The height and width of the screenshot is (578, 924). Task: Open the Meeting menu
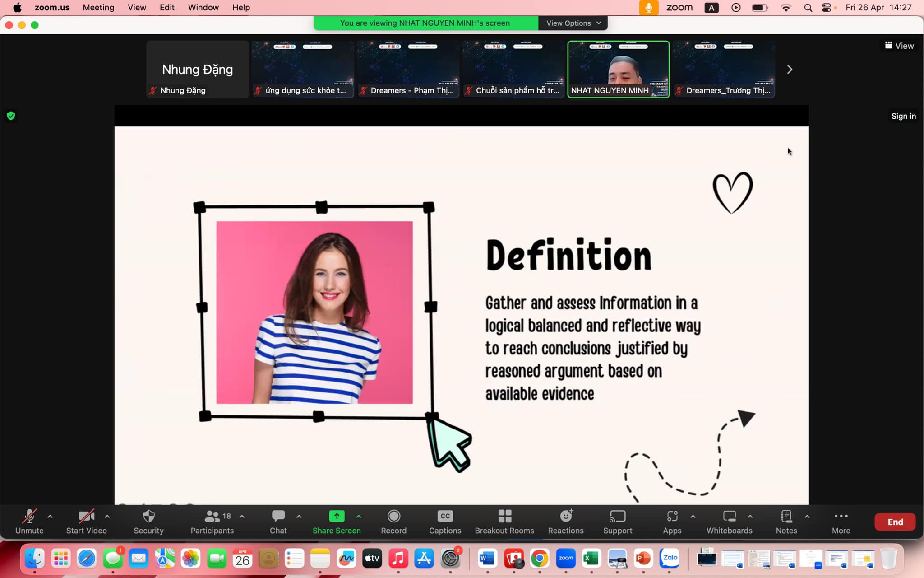[x=98, y=7]
